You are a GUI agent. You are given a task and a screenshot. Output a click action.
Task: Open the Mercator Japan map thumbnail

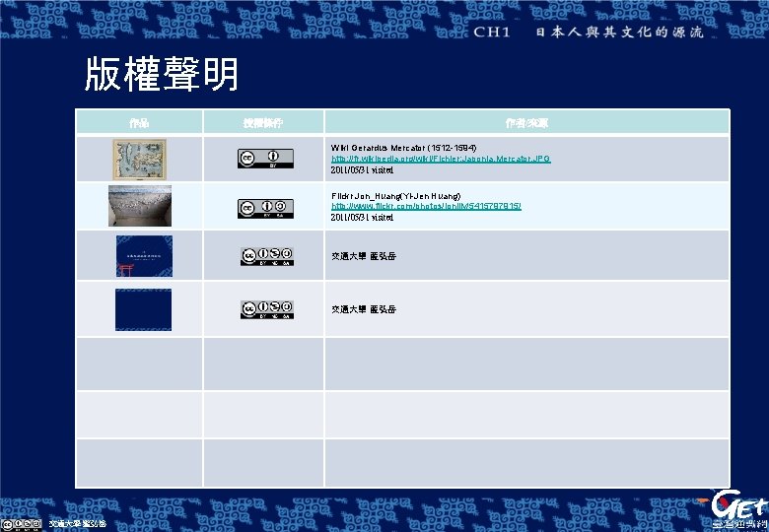pos(139,160)
